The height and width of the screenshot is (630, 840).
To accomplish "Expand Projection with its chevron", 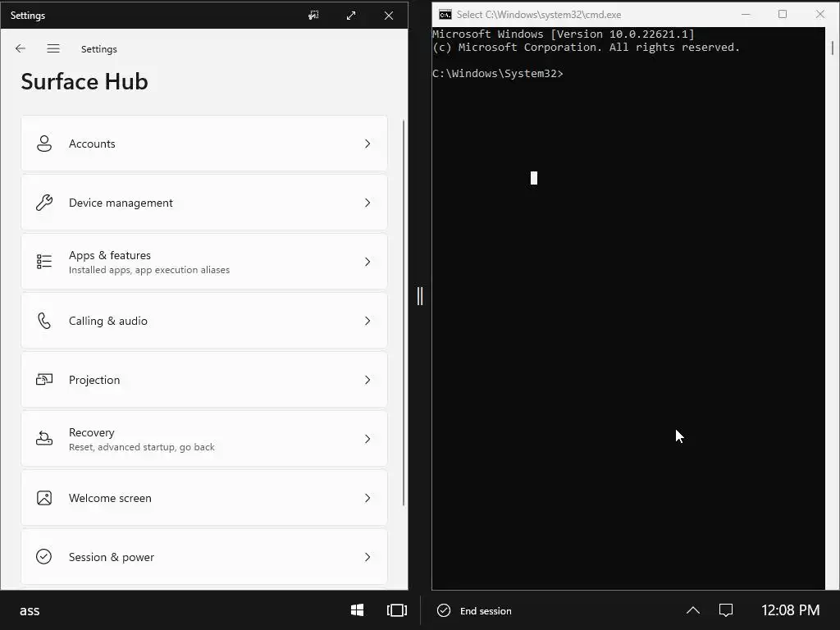I will [367, 380].
